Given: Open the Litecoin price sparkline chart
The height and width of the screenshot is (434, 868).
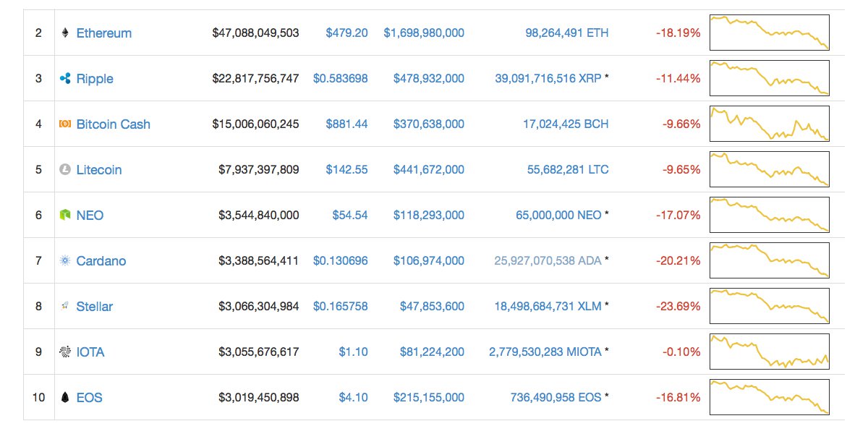Looking at the screenshot, I should click(x=770, y=169).
